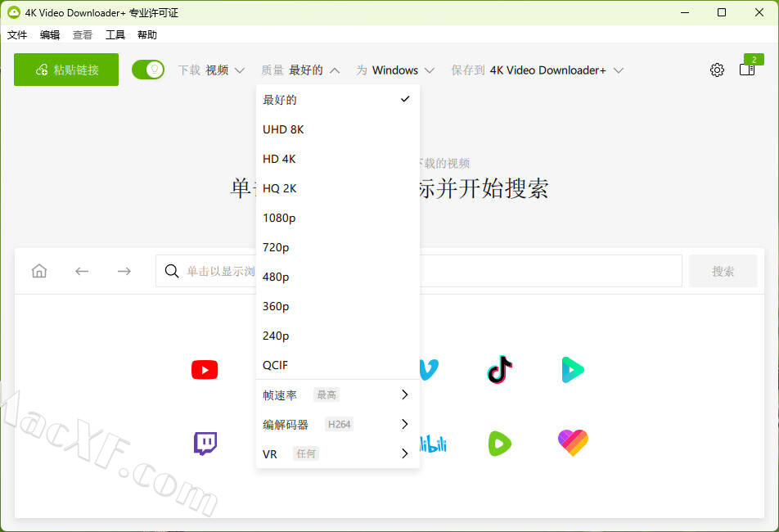779x532 pixels.
Task: Select 480p quality
Action: (338, 277)
